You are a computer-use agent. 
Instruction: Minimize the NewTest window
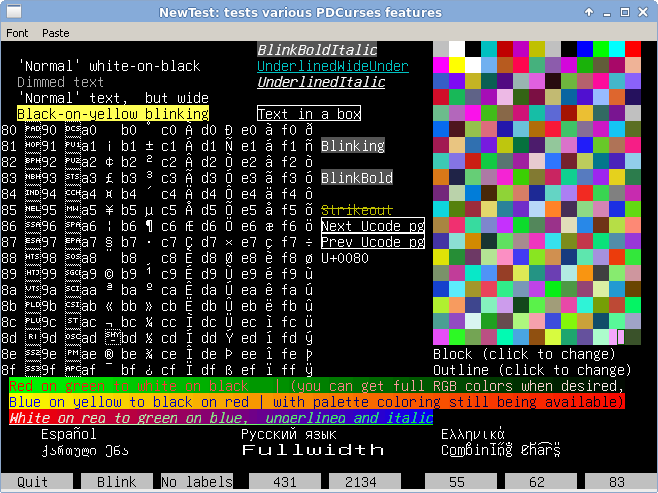click(x=607, y=13)
